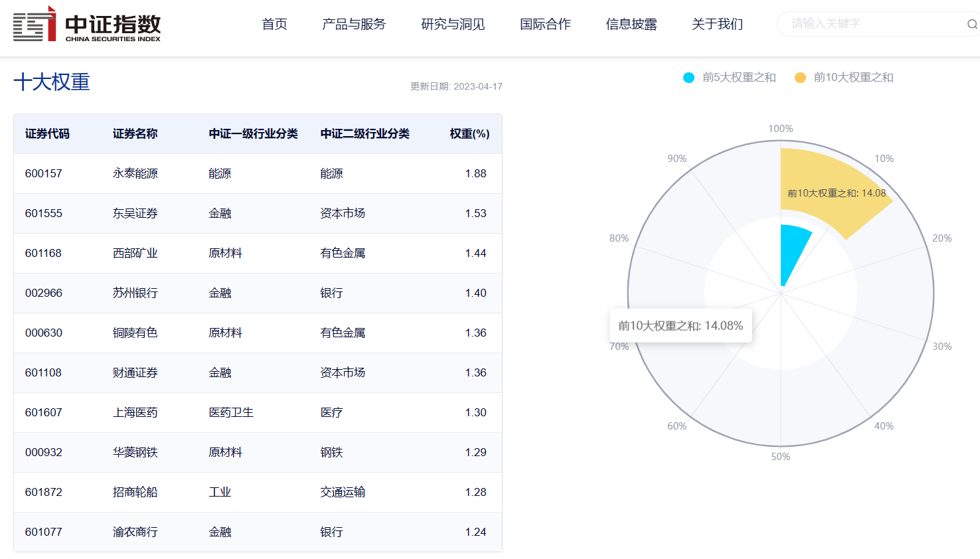Click the China Securities Index logo
Image resolution: width=980 pixels, height=559 pixels.
(87, 24)
